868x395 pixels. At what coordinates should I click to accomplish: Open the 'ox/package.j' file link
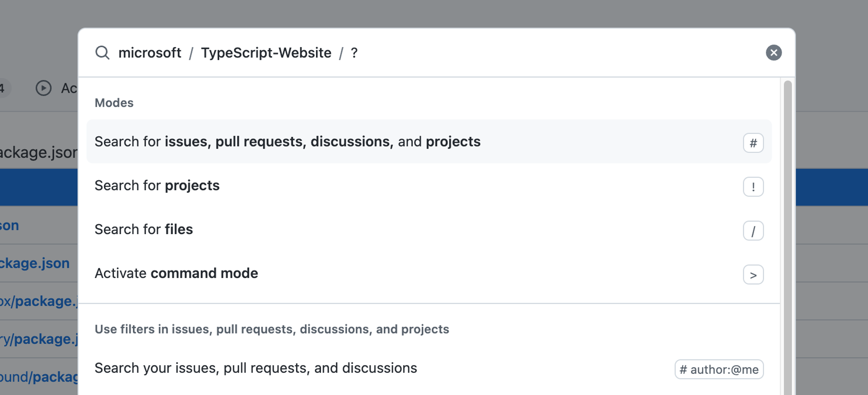coord(39,301)
